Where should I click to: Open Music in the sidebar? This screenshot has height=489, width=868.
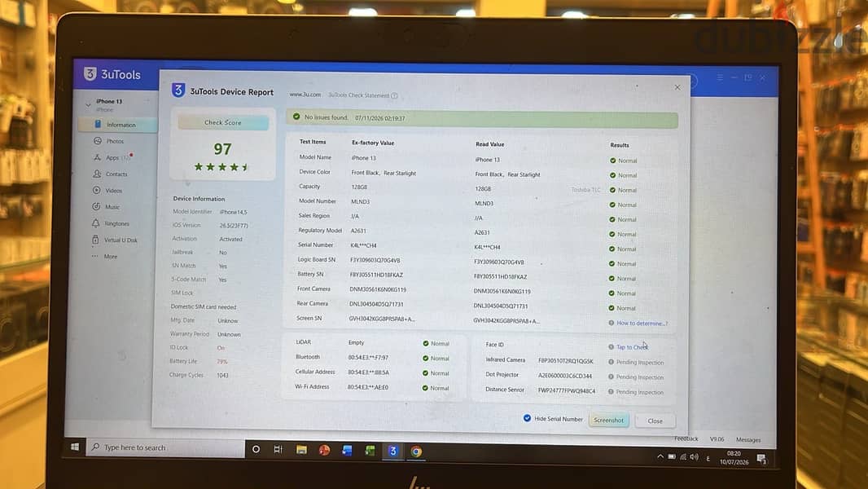[112, 207]
